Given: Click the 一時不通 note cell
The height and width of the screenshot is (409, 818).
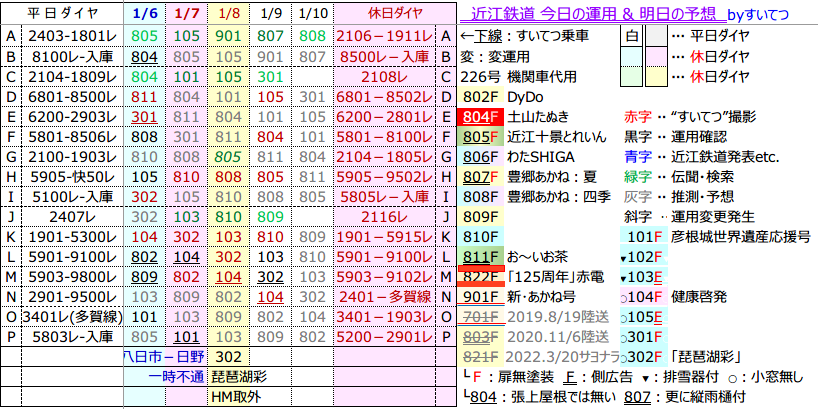Looking at the screenshot, I should click(x=175, y=377).
